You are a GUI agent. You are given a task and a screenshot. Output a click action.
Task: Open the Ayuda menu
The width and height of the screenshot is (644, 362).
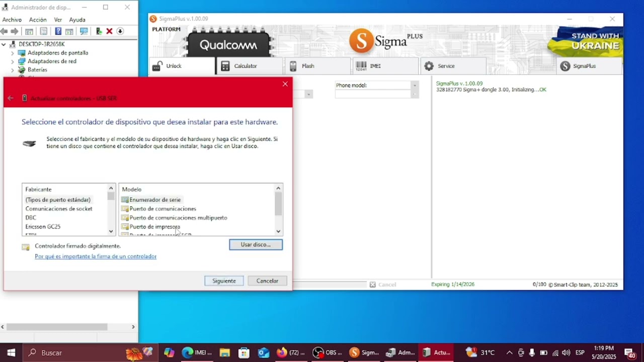[77, 20]
